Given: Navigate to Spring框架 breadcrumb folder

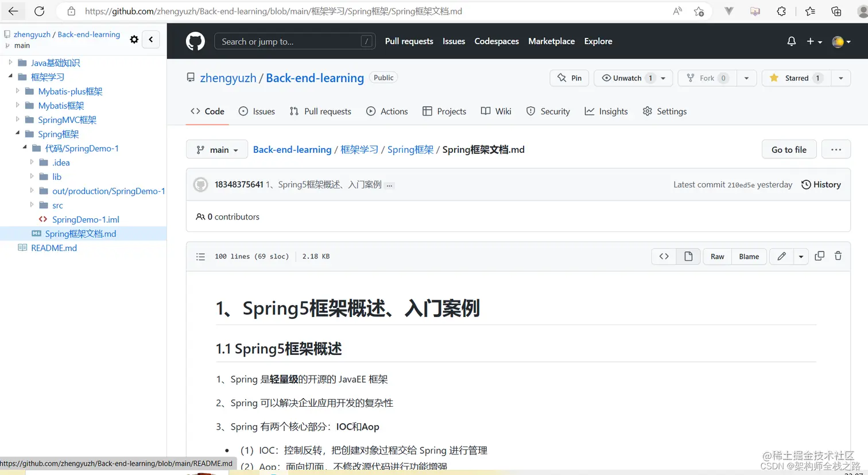Looking at the screenshot, I should coord(410,149).
